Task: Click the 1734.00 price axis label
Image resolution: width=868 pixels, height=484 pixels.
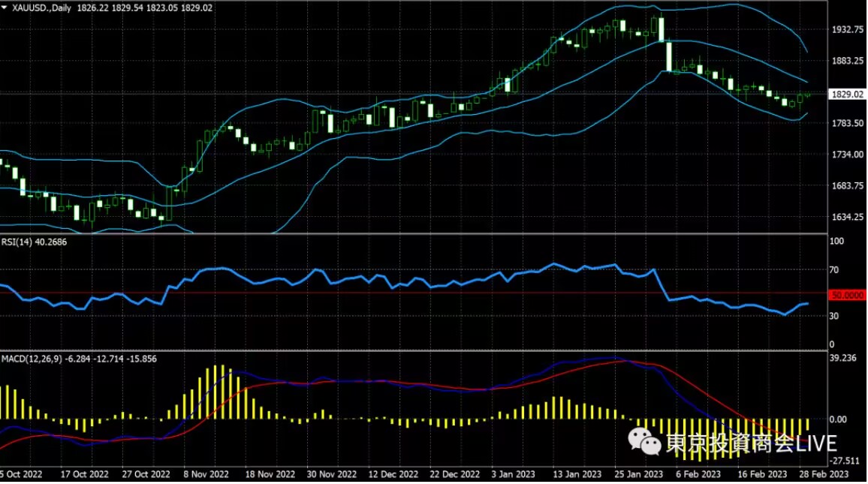Action: 848,155
